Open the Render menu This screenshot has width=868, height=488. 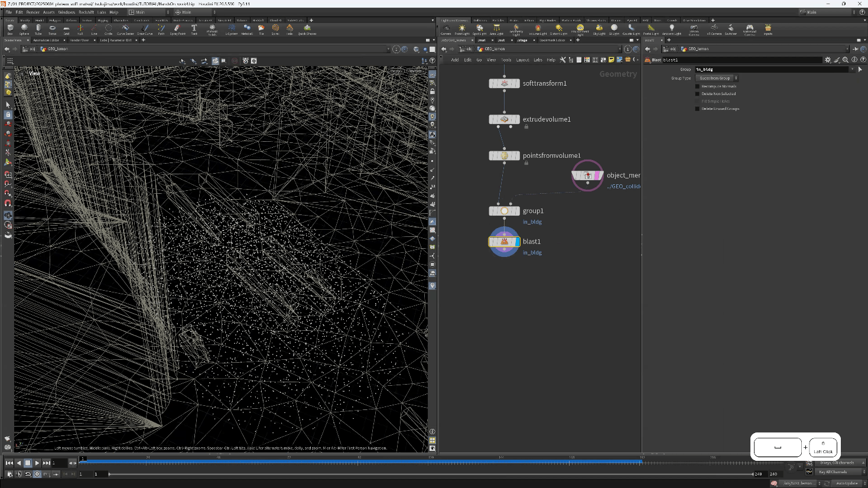point(32,12)
